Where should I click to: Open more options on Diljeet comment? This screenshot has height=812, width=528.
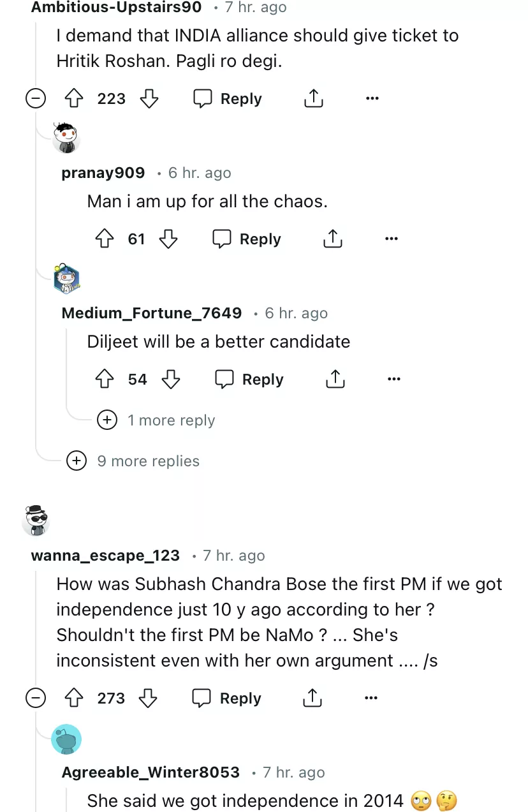(x=393, y=380)
